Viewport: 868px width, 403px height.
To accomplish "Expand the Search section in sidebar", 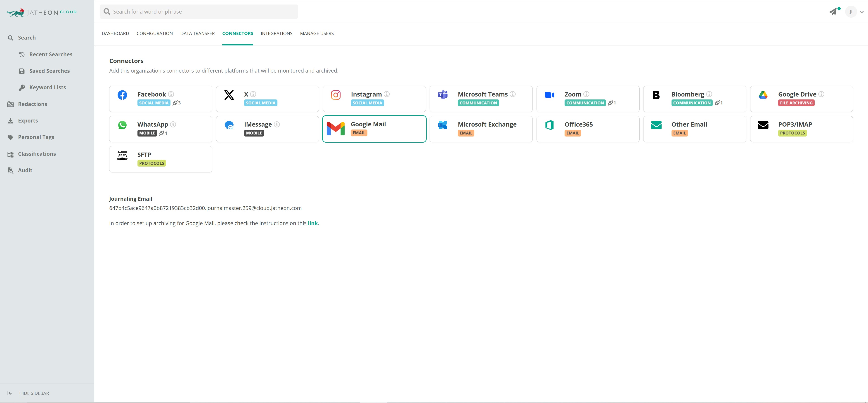I will [27, 38].
